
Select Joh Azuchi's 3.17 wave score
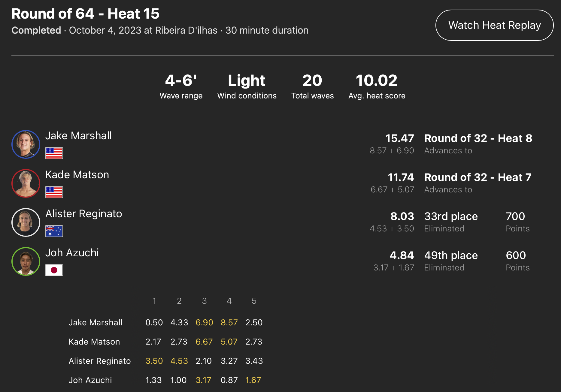[x=204, y=380]
